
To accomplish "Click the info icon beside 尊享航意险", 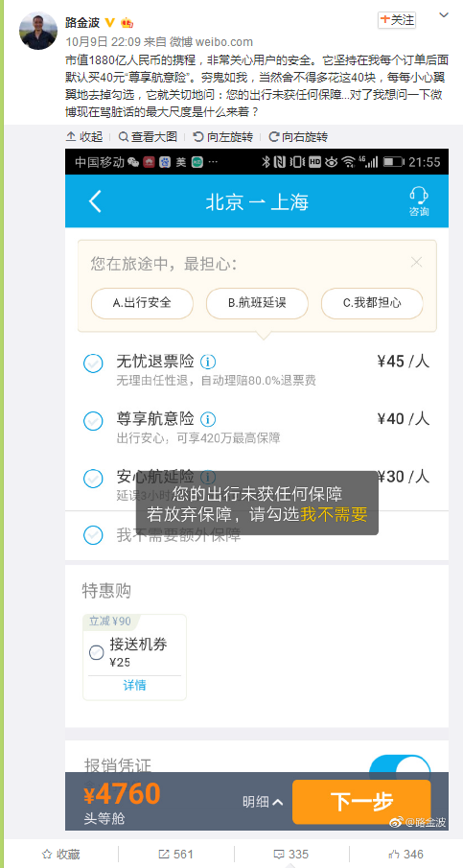I will (207, 419).
